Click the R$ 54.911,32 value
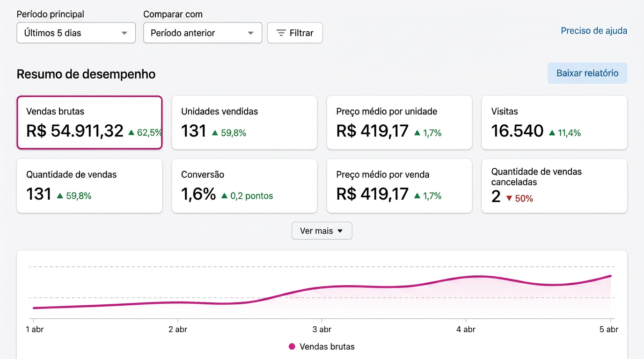This screenshot has width=644, height=359. coord(75,131)
